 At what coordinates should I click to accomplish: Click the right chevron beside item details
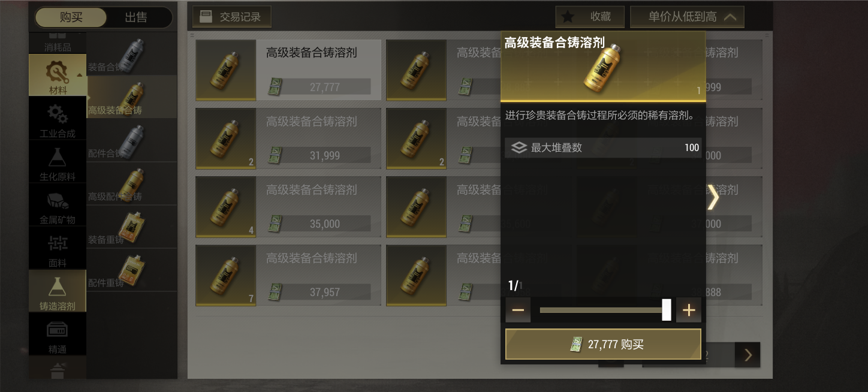[713, 197]
